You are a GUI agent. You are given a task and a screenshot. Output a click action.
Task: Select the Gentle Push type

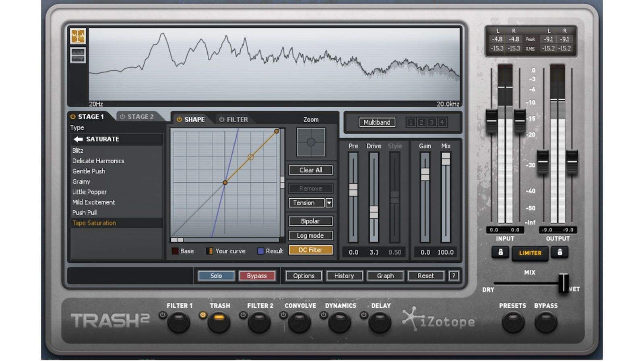pyautogui.click(x=117, y=171)
